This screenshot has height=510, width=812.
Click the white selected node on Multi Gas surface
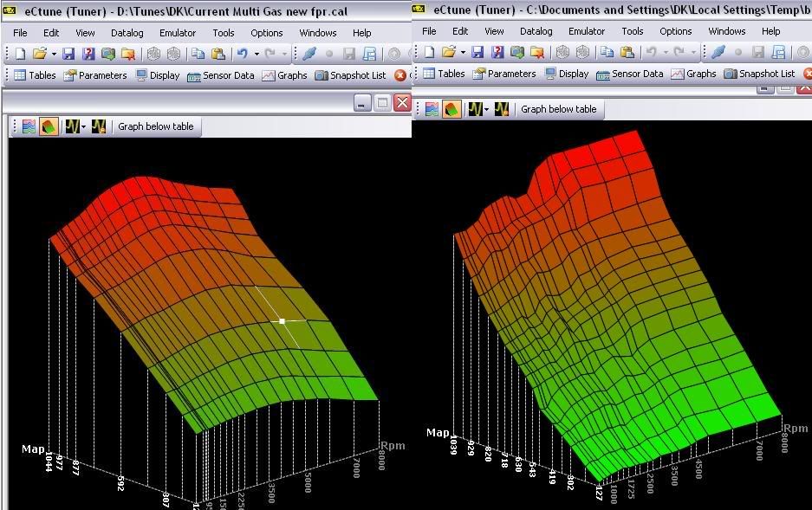pyautogui.click(x=282, y=321)
